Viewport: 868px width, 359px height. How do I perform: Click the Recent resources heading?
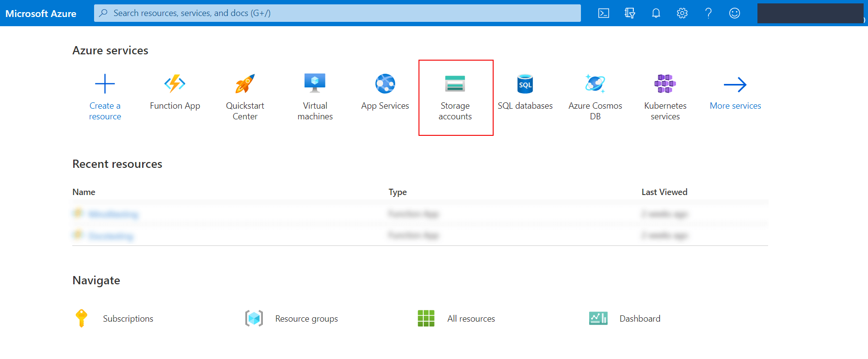(x=117, y=164)
